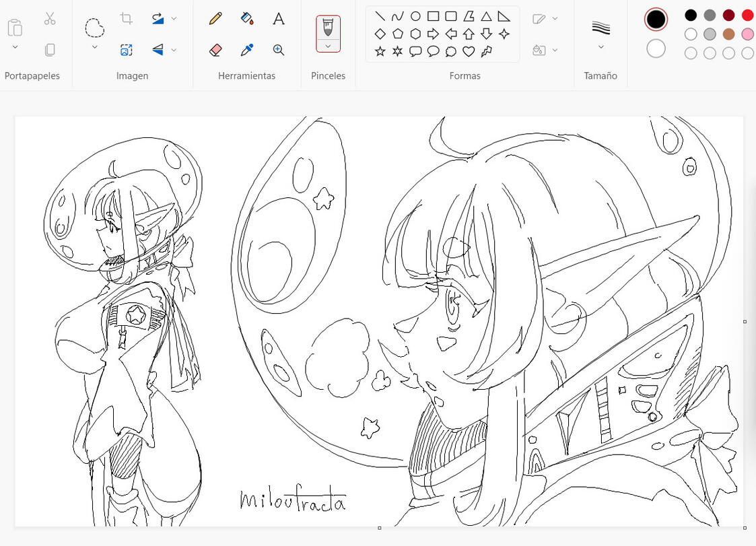Expand the brushes dropdown arrow
This screenshot has width=756, height=546.
pos(328,46)
